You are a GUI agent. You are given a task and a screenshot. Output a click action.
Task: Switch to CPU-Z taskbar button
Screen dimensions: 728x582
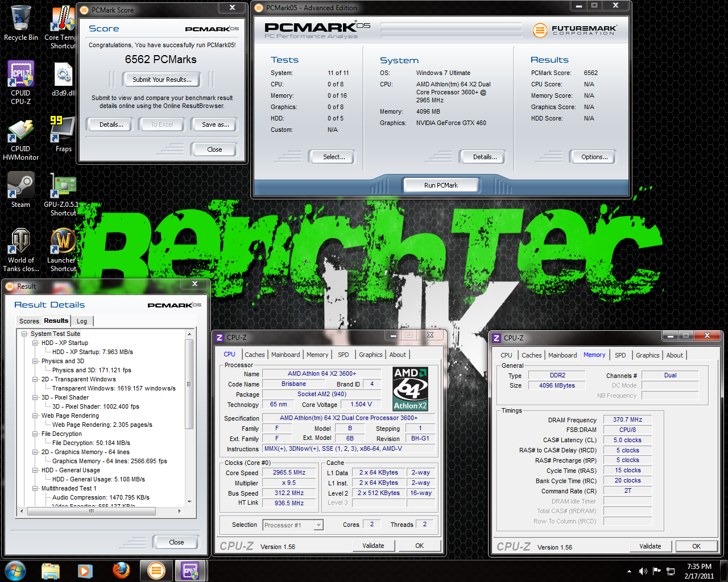[190, 571]
